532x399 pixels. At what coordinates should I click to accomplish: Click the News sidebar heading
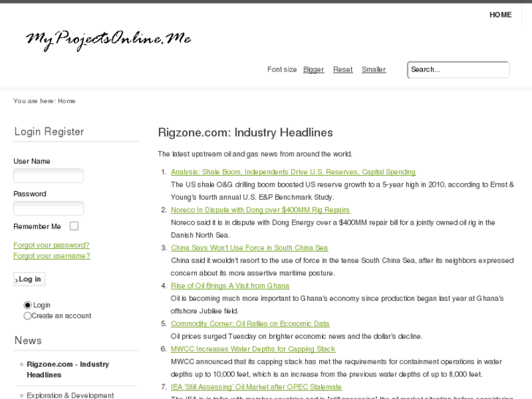click(x=28, y=340)
